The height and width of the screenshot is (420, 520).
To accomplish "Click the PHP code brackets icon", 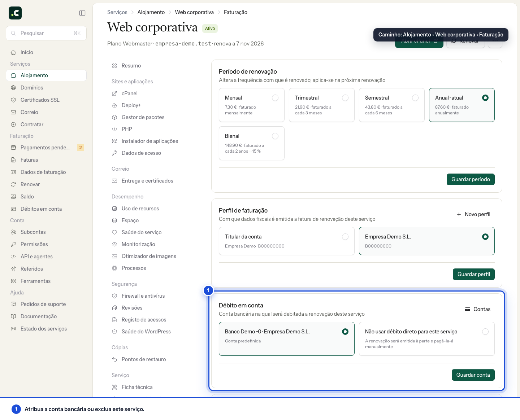I will click(114, 129).
